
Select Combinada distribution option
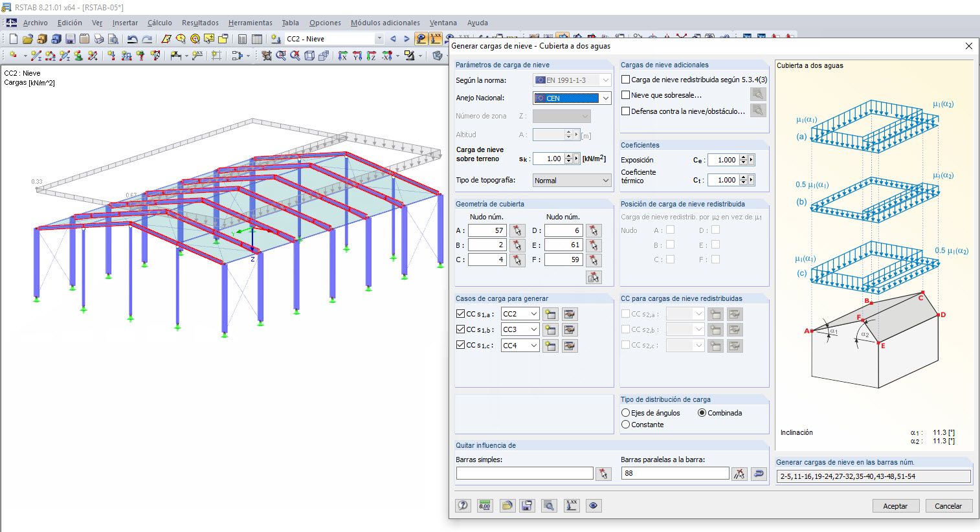coord(702,413)
